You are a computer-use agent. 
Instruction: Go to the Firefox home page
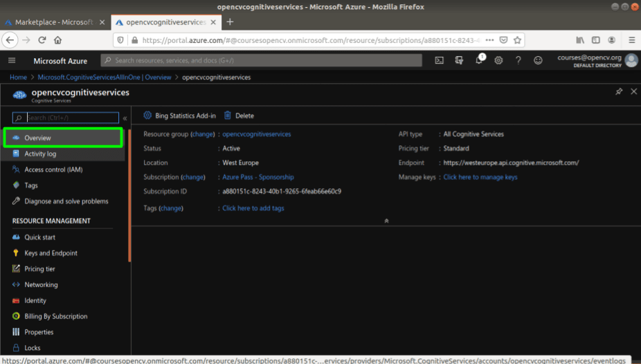57,40
